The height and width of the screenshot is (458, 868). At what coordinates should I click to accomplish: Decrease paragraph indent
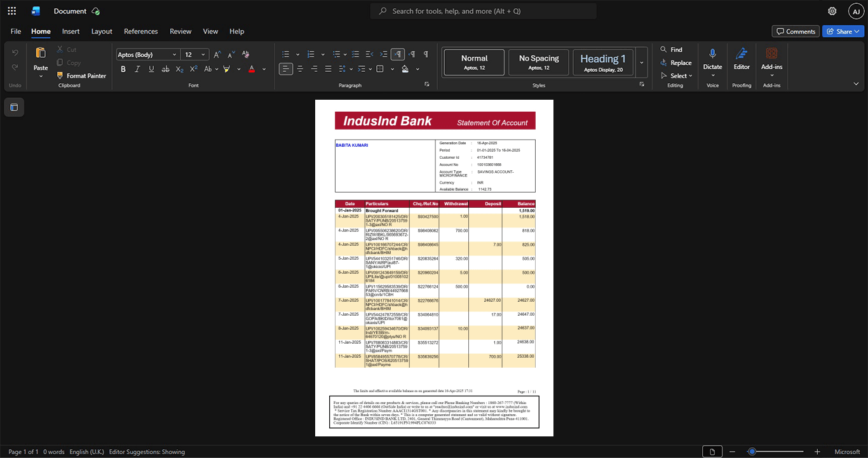pos(370,55)
